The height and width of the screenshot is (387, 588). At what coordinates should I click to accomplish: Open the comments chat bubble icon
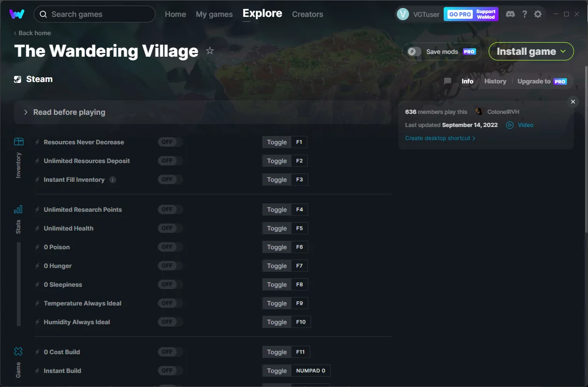447,81
